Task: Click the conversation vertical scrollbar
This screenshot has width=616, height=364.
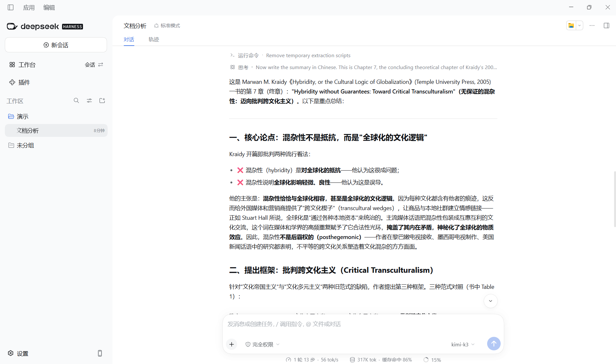Action: [x=614, y=199]
